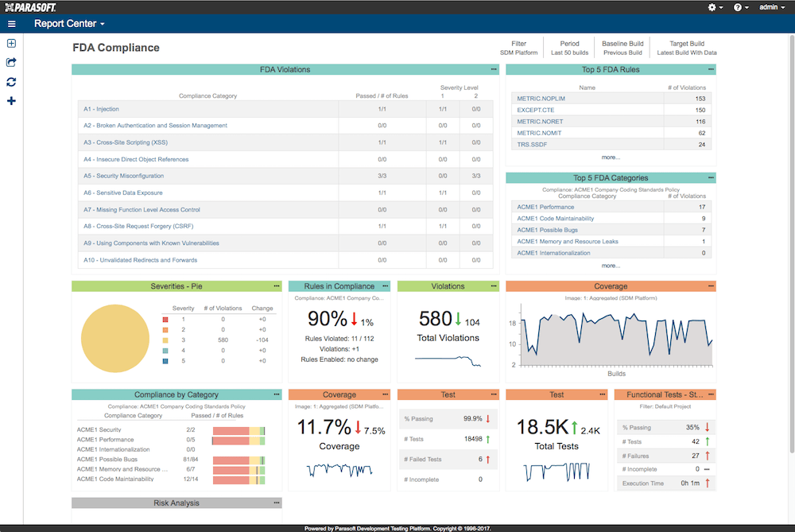Open the admin user dropdown

770,6
